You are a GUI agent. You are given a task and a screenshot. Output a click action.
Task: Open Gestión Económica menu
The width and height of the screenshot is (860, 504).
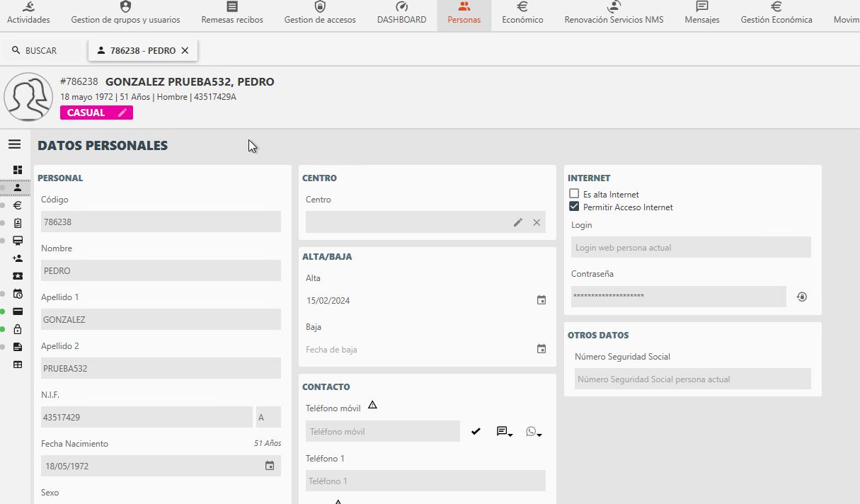(x=776, y=14)
